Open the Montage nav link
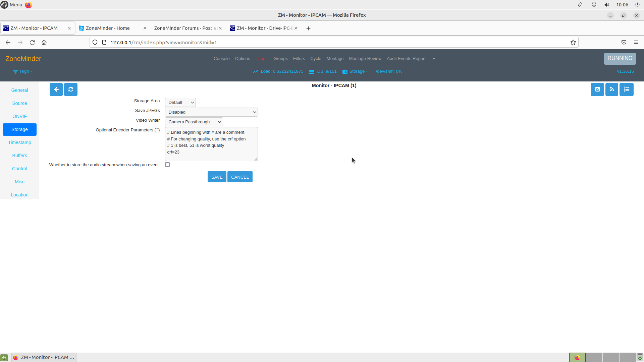The height and width of the screenshot is (362, 644). click(335, 59)
